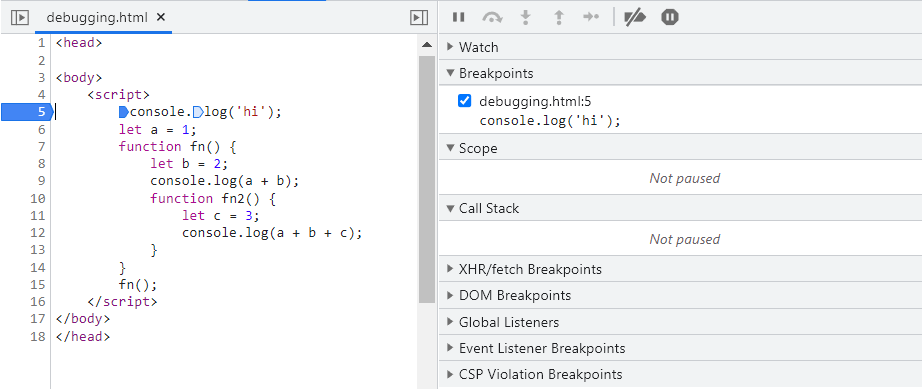The image size is (922, 389).
Task: Click line number 12 in gutter
Action: [x=38, y=233]
